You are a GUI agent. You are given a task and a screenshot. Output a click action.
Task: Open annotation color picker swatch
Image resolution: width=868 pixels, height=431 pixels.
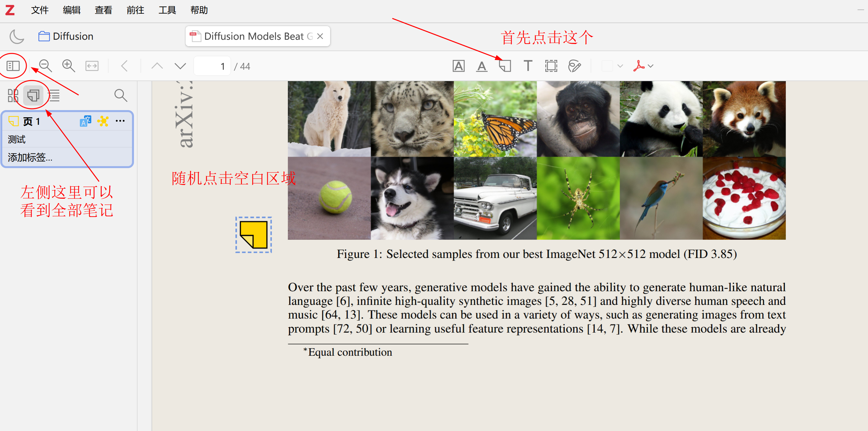607,66
